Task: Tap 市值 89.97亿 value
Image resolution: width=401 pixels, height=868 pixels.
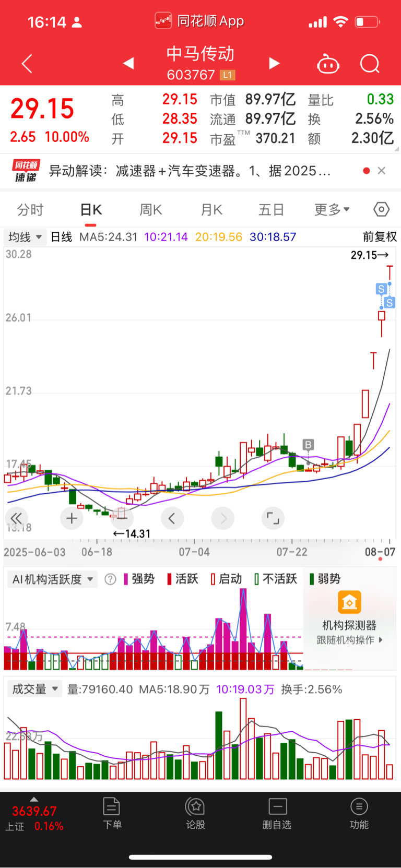Action: 270,99
